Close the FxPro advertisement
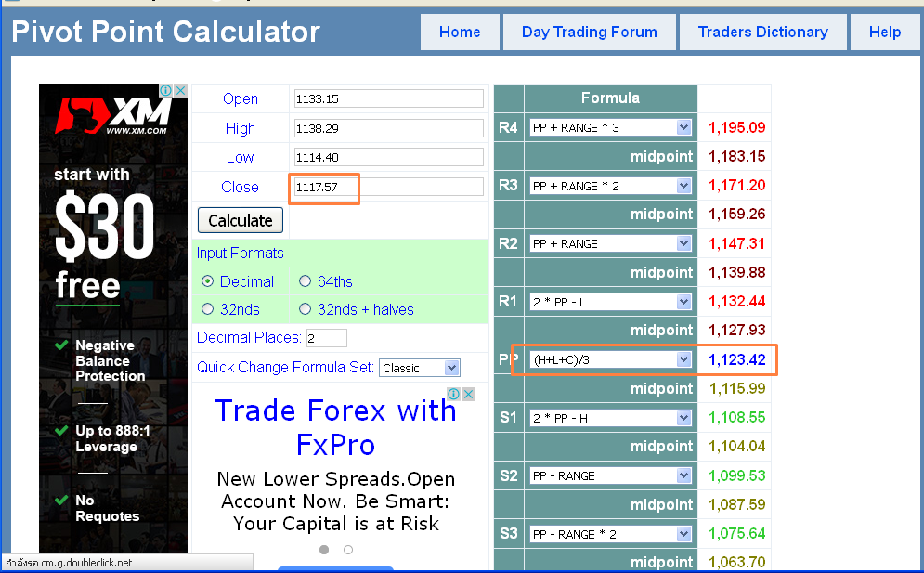Viewport: 924px width, 573px height. pyautogui.click(x=468, y=394)
